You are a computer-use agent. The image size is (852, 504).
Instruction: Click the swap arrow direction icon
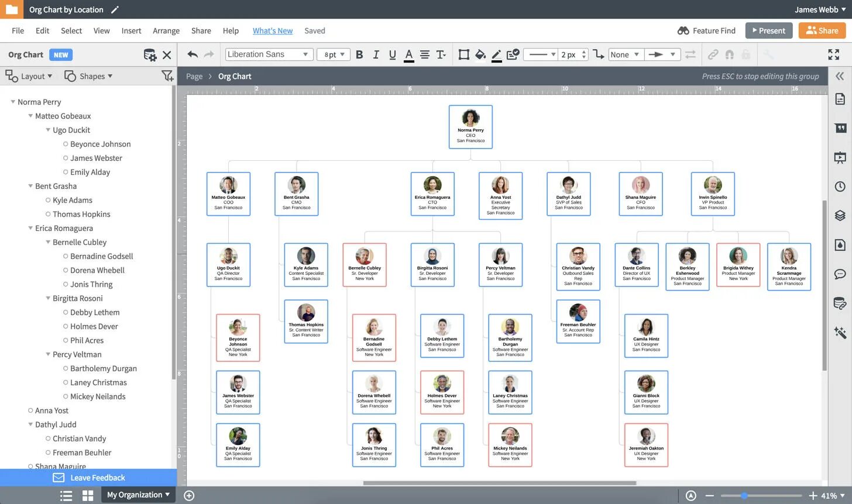(x=690, y=54)
